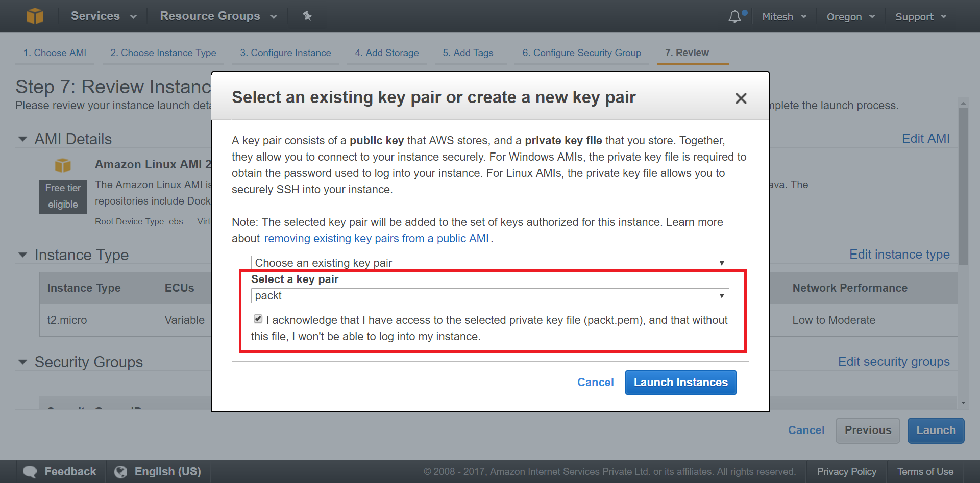Image resolution: width=980 pixels, height=483 pixels.
Task: Open the packt key pair dropdown
Action: pyautogui.click(x=490, y=296)
